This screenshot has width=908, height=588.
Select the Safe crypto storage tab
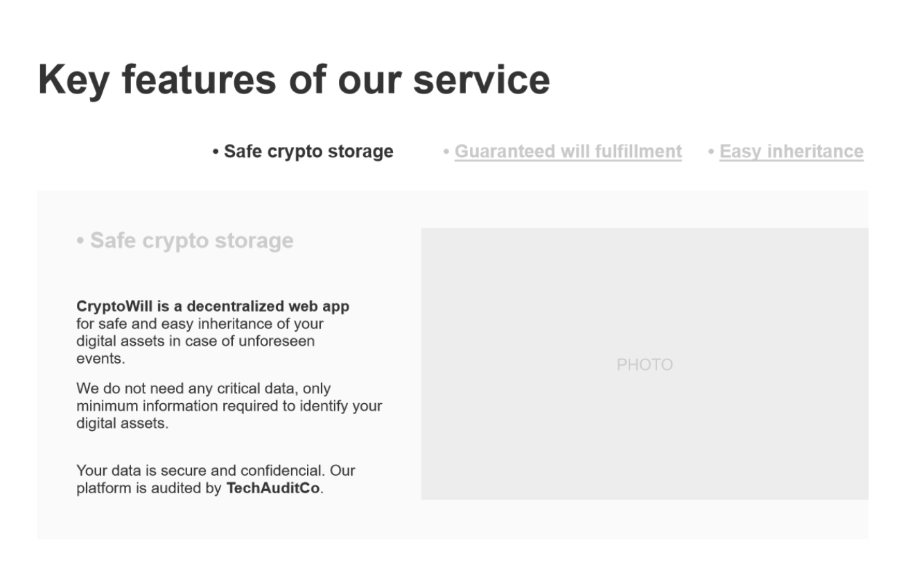(x=308, y=152)
